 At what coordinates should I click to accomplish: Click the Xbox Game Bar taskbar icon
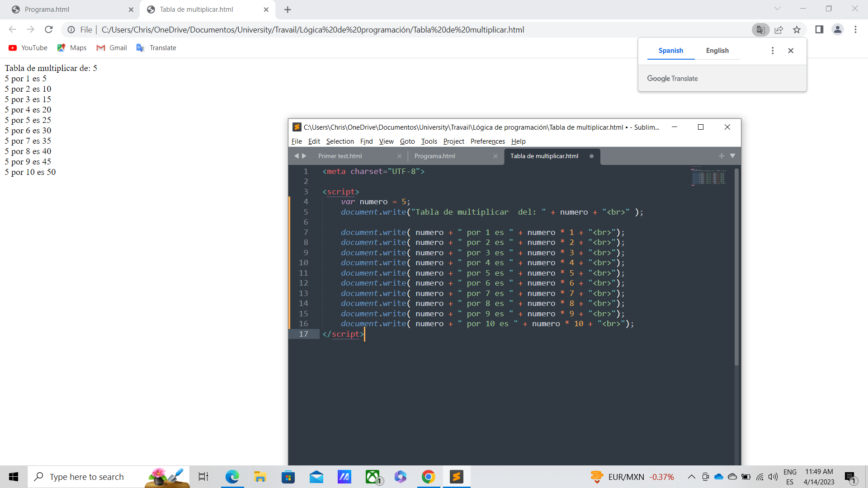[x=373, y=476]
